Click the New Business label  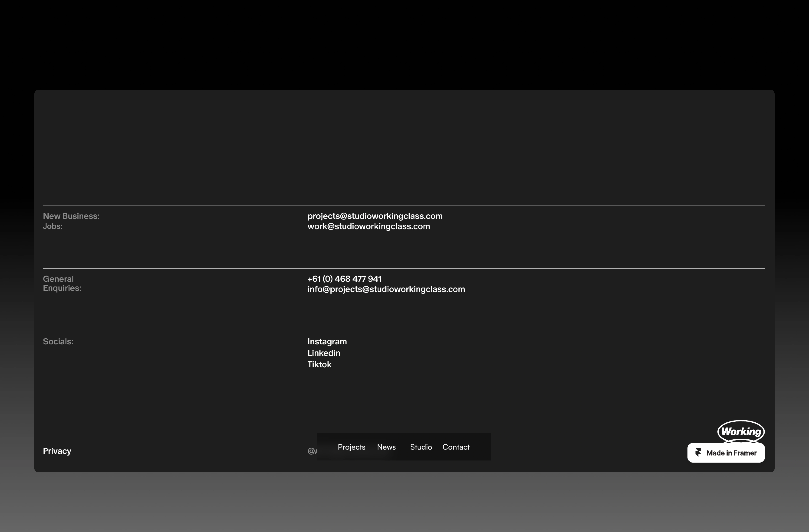point(71,216)
